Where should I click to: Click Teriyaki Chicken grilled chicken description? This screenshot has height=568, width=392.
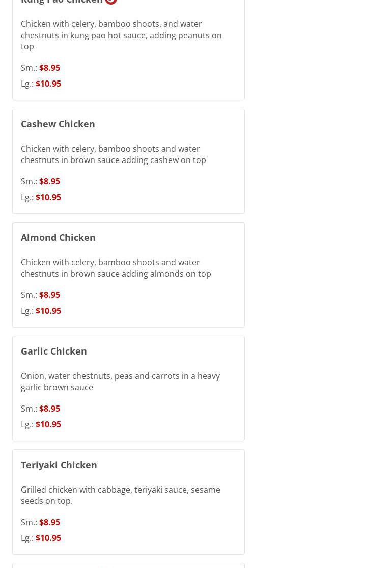point(120,495)
